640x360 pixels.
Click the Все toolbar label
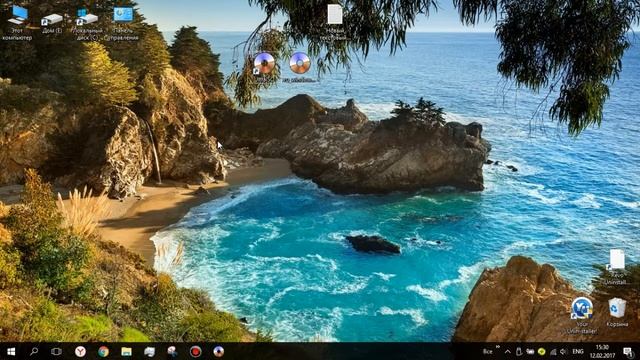point(487,351)
